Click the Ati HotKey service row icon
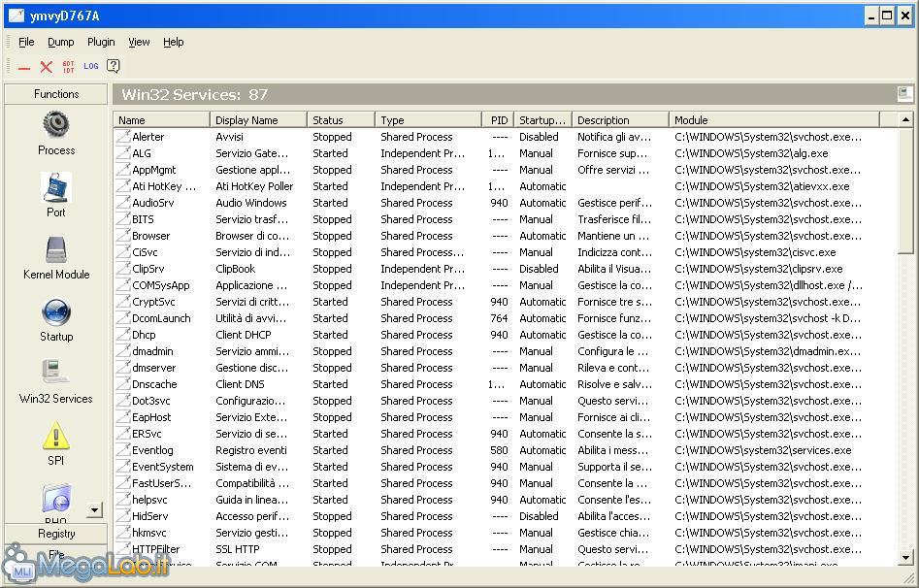The image size is (919, 588). pyautogui.click(x=123, y=186)
